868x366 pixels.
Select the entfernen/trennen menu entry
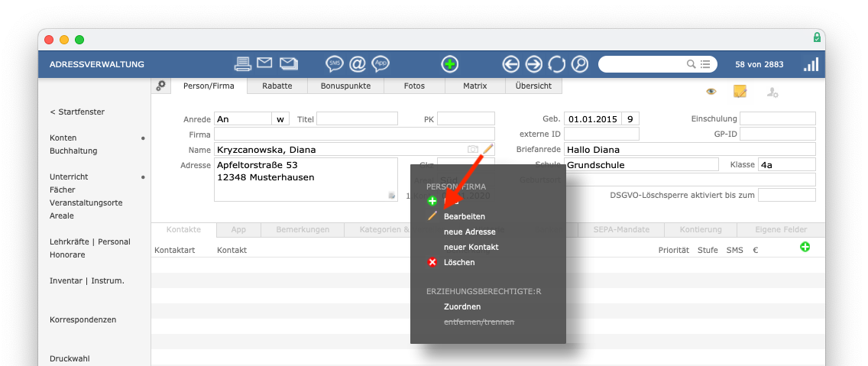pyautogui.click(x=479, y=322)
